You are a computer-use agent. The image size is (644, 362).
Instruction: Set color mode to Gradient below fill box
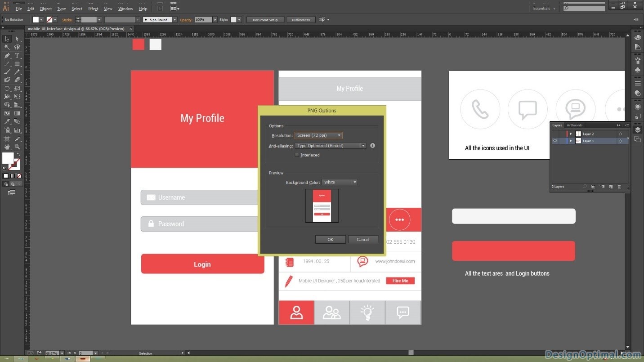(13, 176)
